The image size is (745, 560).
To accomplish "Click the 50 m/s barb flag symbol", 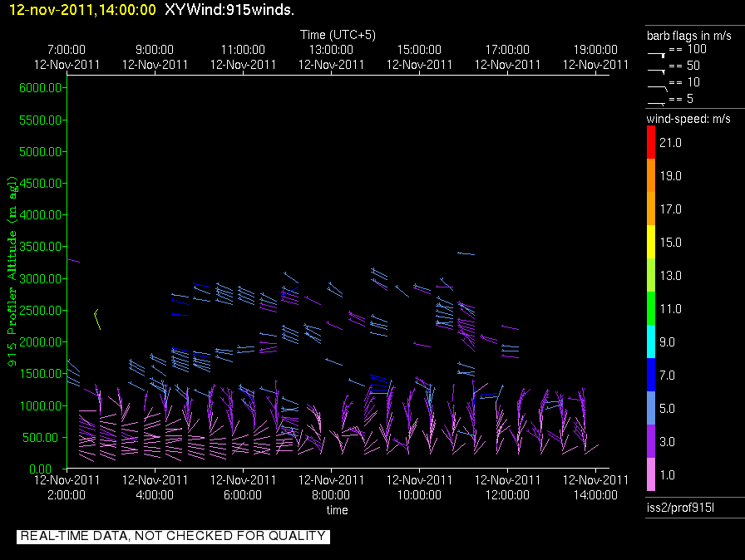I will tap(656, 71).
